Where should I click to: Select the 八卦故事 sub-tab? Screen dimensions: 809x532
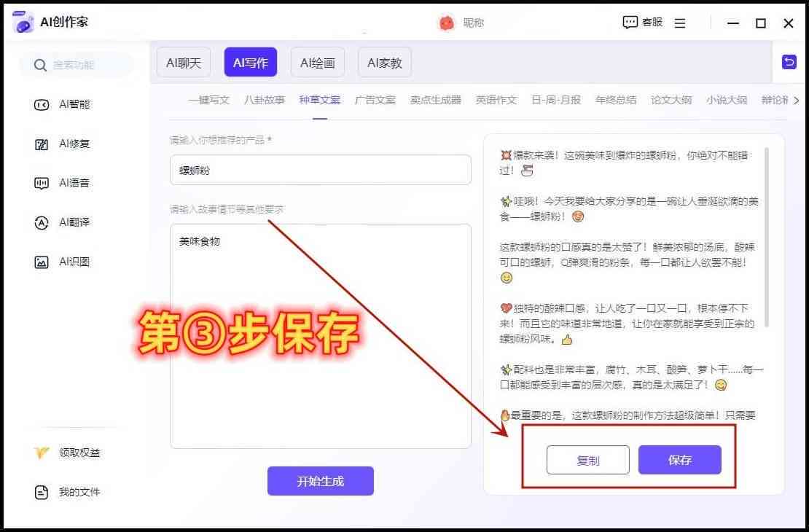[265, 100]
